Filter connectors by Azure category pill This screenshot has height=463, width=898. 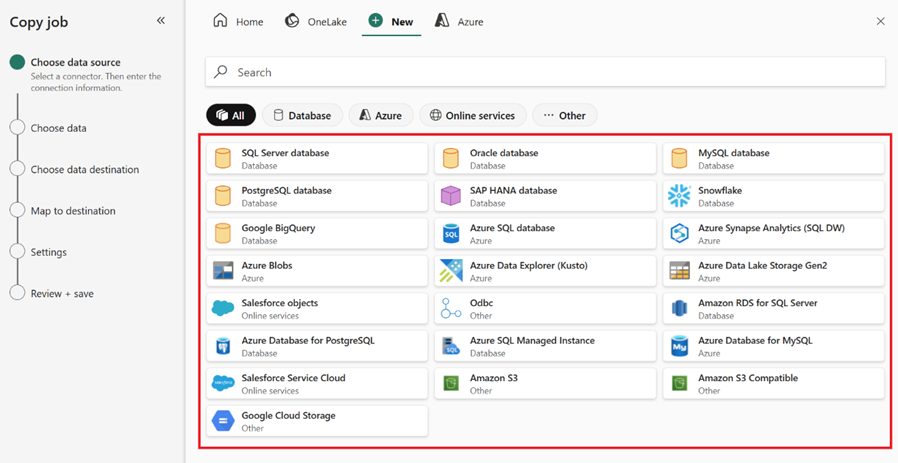pos(381,115)
